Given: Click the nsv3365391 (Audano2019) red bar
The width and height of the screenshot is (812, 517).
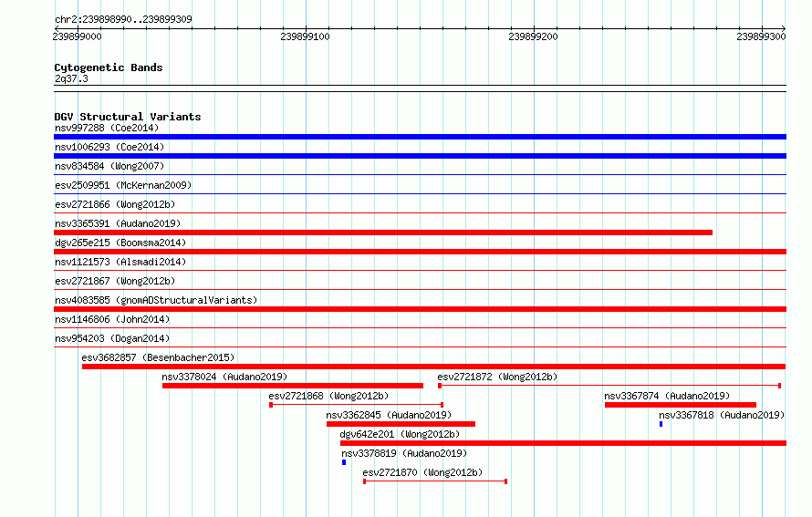Looking at the screenshot, I should point(383,233).
